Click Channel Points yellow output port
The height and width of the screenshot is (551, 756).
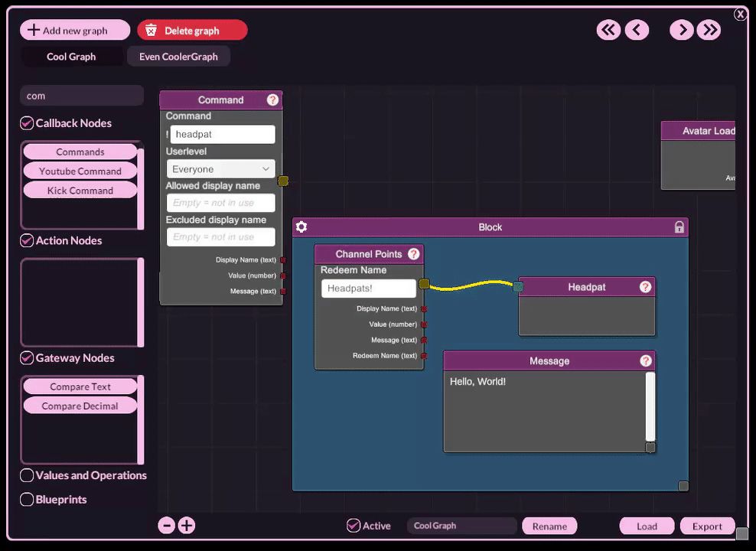[424, 284]
